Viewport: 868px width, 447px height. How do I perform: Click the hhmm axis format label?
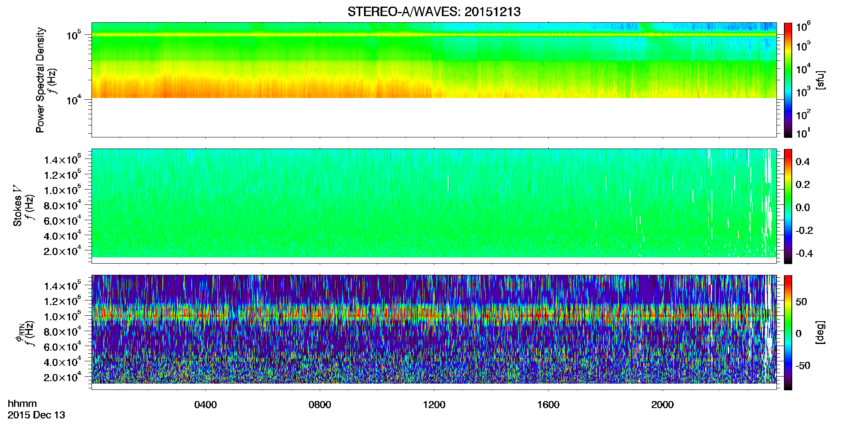pos(22,404)
